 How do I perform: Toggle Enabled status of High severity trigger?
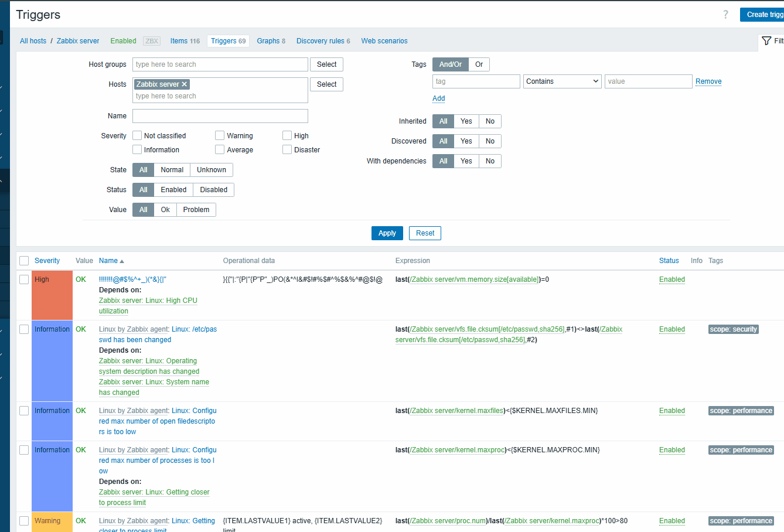(x=672, y=279)
